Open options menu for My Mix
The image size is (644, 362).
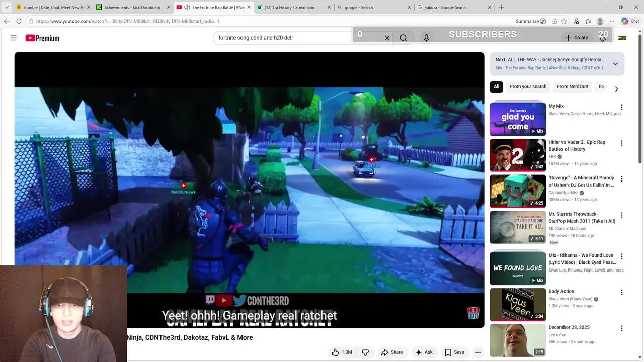click(622, 107)
